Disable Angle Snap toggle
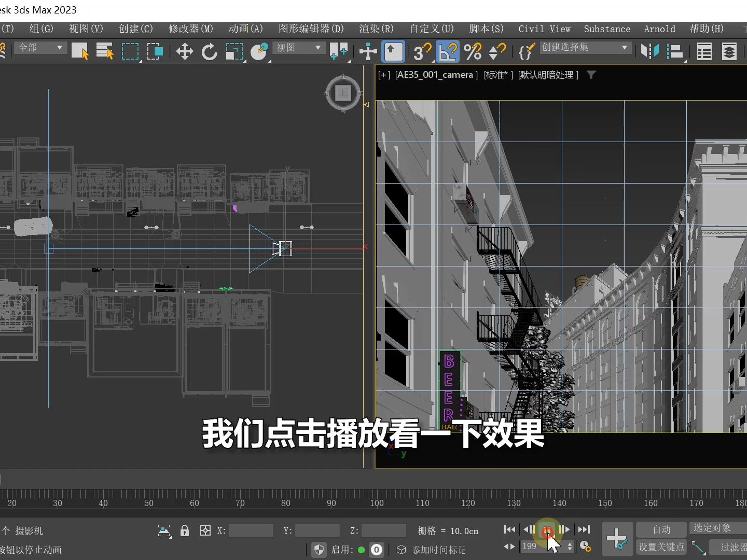 point(447,51)
